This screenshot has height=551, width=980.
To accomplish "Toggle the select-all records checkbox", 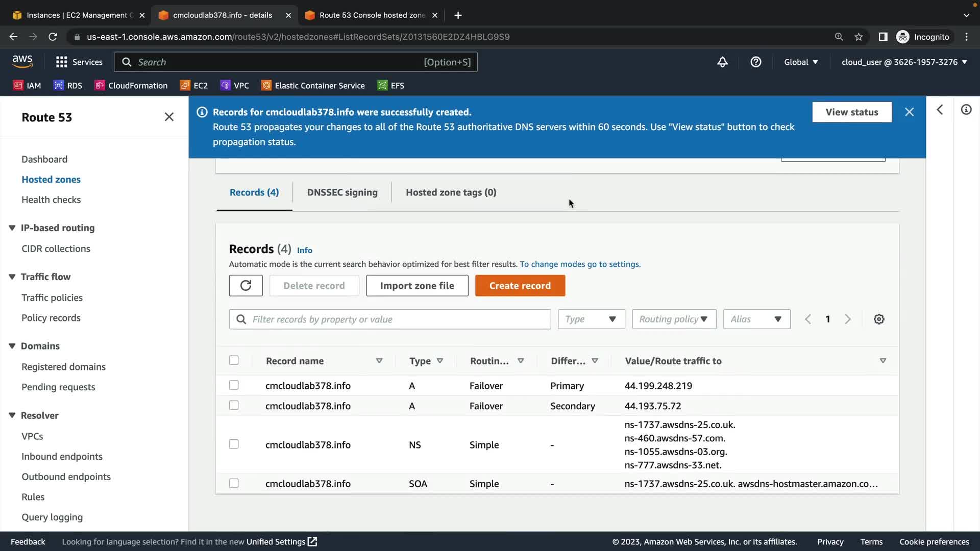I will pyautogui.click(x=234, y=360).
